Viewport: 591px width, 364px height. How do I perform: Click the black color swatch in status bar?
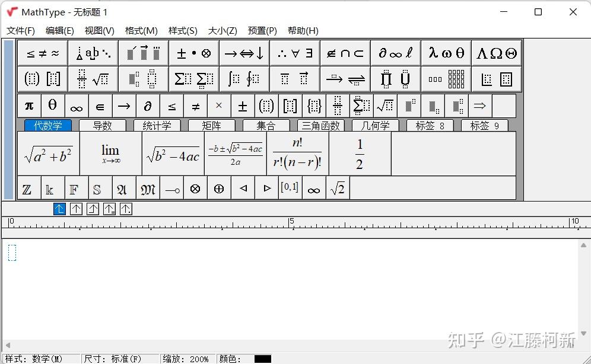[263, 359]
